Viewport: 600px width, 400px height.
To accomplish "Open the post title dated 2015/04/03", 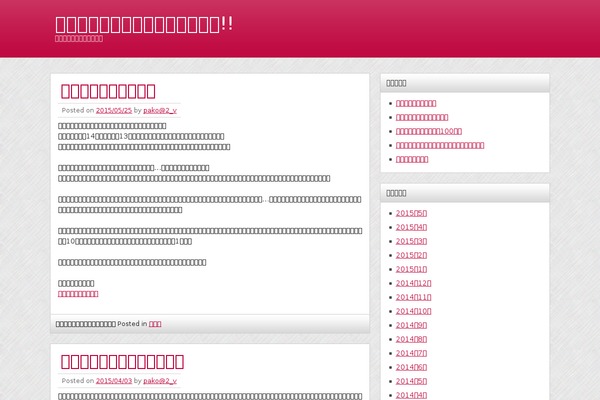I will tap(122, 362).
